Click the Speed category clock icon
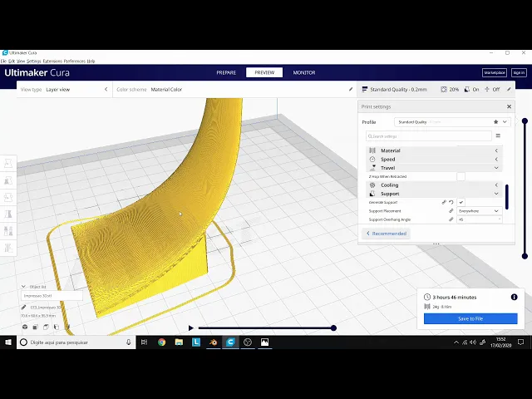This screenshot has height=399, width=532. pos(372,159)
